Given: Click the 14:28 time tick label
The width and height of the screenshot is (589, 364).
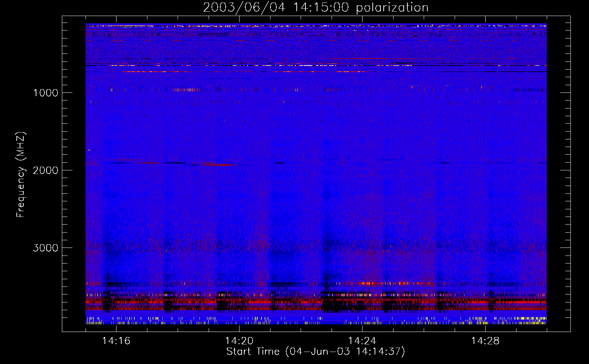Looking at the screenshot, I should 485,341.
